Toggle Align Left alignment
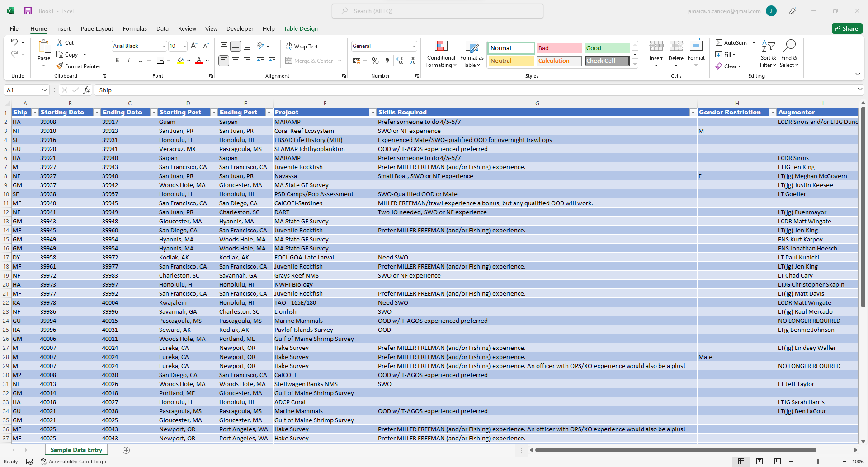868x467 pixels. click(224, 61)
